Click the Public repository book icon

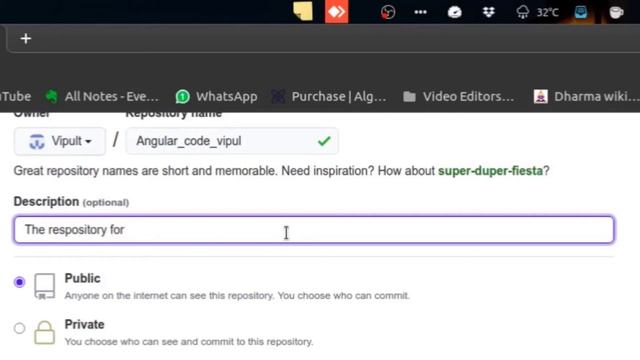pyautogui.click(x=44, y=286)
